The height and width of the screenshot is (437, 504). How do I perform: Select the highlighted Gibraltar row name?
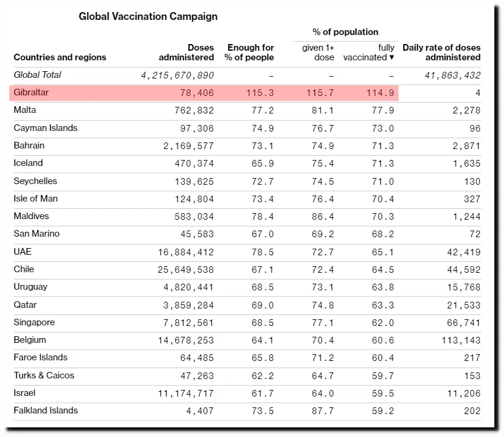[31, 92]
